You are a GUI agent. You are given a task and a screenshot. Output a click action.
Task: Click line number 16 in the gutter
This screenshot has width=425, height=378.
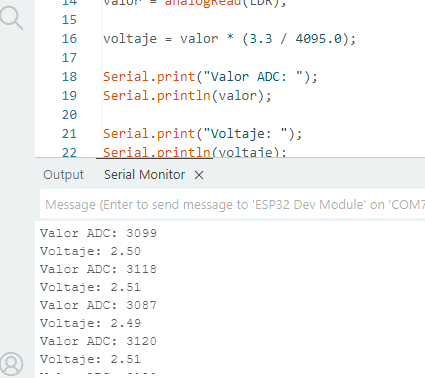coord(69,39)
